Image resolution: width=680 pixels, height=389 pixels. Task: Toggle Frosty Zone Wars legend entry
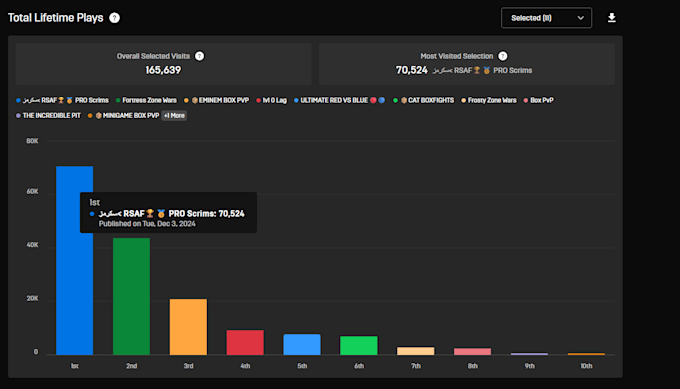point(489,100)
